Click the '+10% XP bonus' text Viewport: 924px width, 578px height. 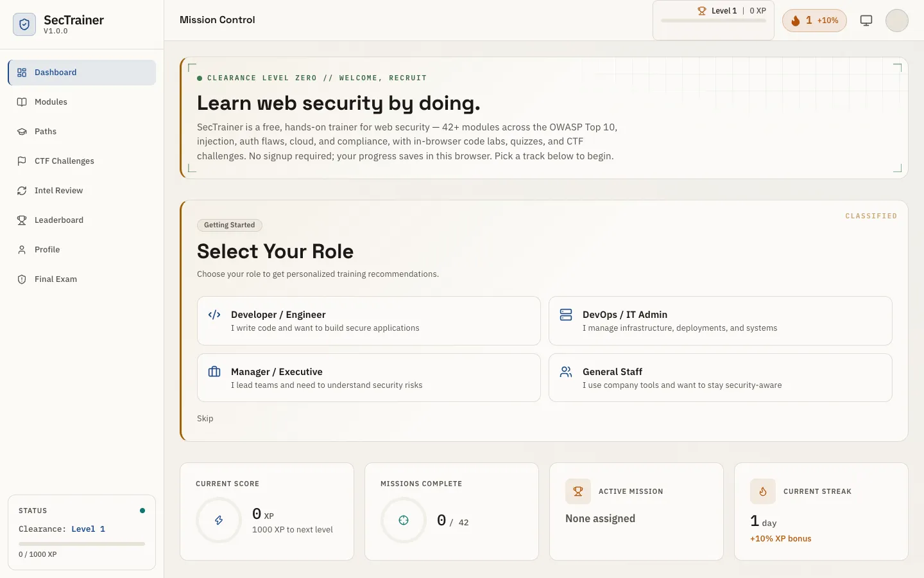click(781, 539)
